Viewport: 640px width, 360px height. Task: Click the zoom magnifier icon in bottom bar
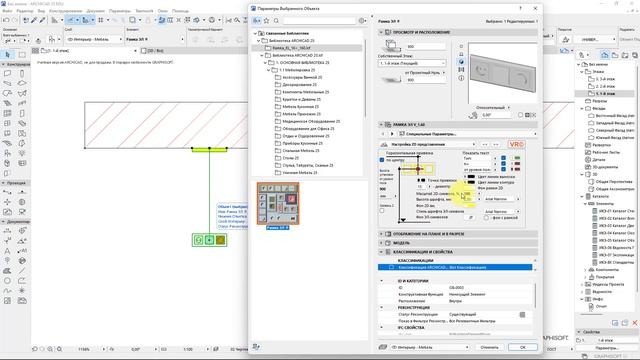coord(59,349)
